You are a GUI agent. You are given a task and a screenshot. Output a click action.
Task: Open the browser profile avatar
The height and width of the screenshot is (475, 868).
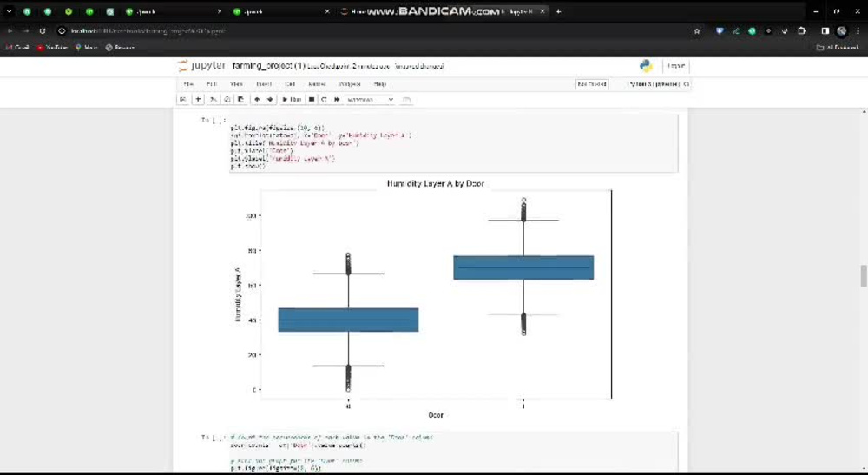click(841, 31)
